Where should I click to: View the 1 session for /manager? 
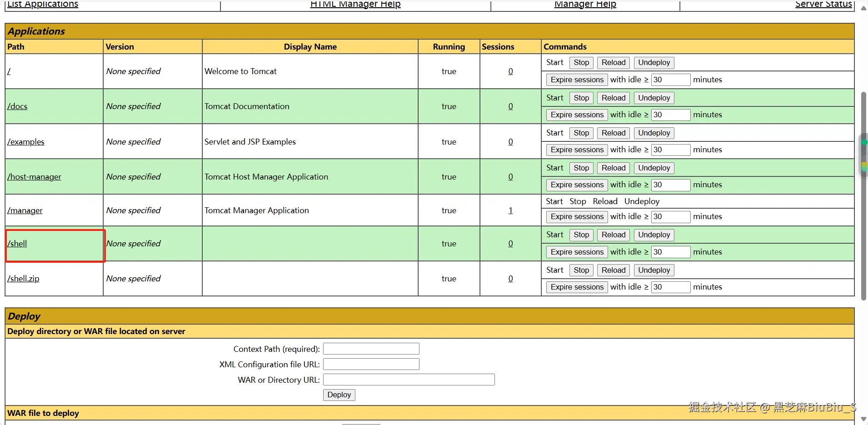(511, 210)
